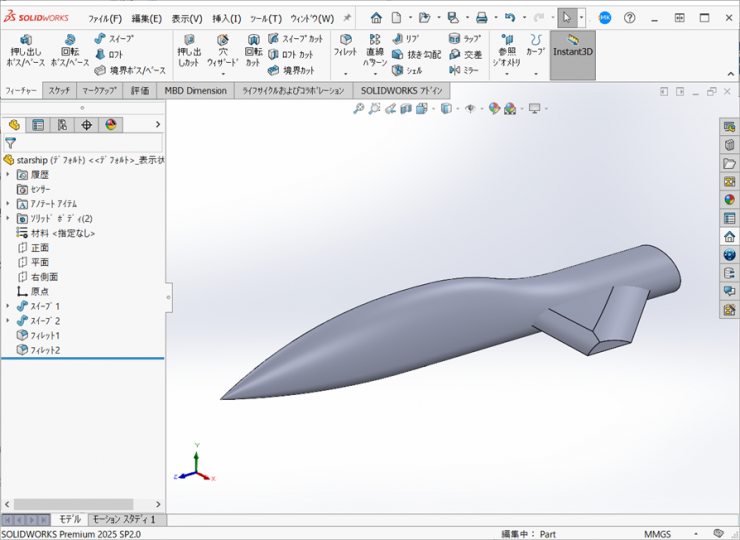This screenshot has height=540, width=740.
Task: Click the Zoom to Fit view icon
Action: tap(359, 108)
